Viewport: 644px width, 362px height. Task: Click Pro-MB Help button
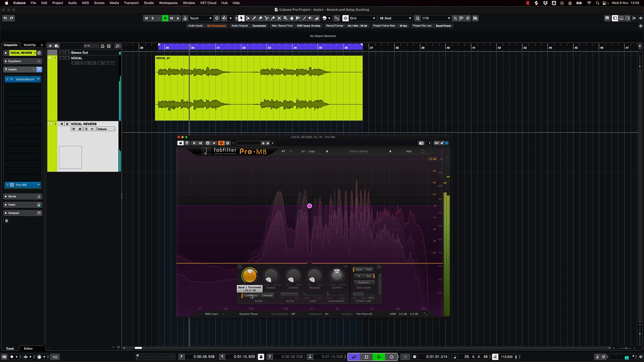(409, 151)
